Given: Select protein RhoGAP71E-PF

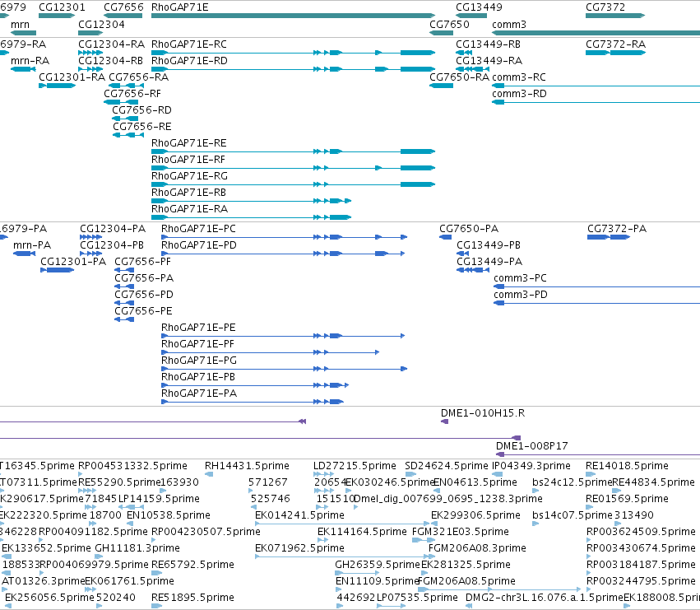Looking at the screenshot, I should click(x=270, y=352).
